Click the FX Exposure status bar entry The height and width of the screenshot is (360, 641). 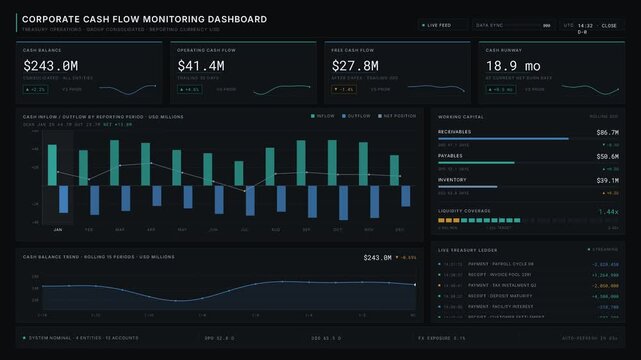(x=442, y=338)
